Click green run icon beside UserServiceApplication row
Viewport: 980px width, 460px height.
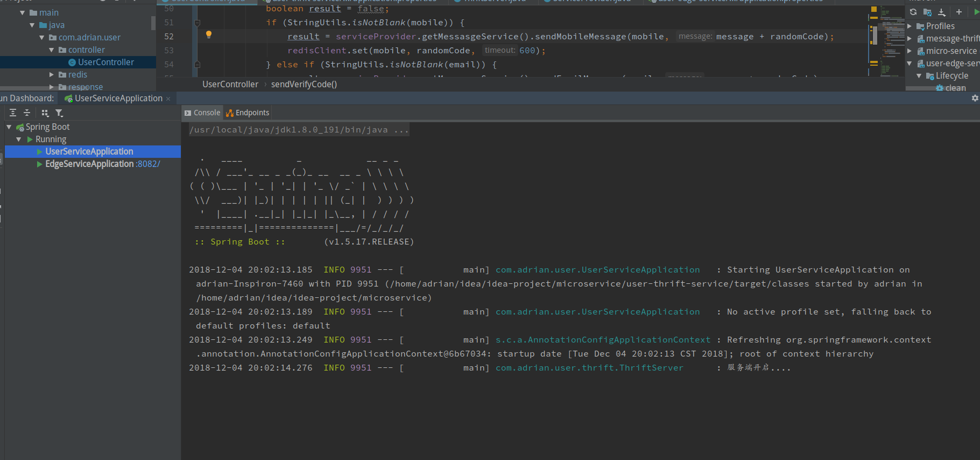[40, 152]
